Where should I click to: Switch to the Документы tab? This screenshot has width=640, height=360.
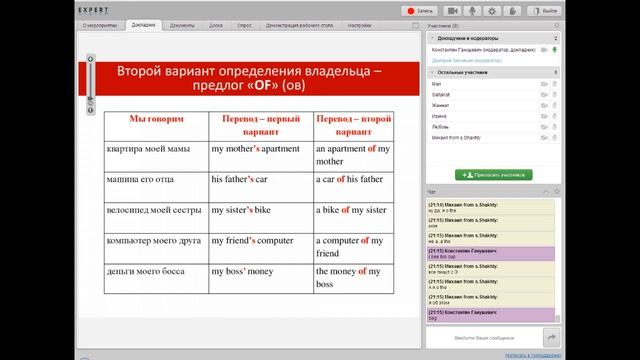(x=182, y=25)
